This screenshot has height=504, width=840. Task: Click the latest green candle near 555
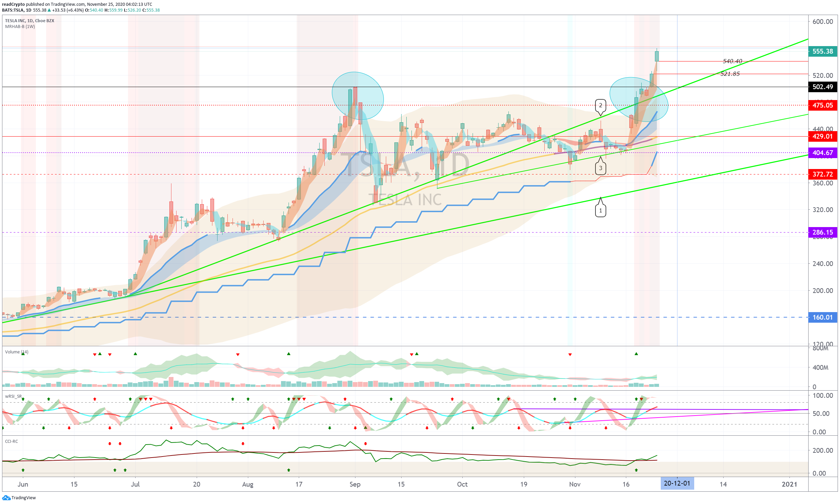point(657,56)
